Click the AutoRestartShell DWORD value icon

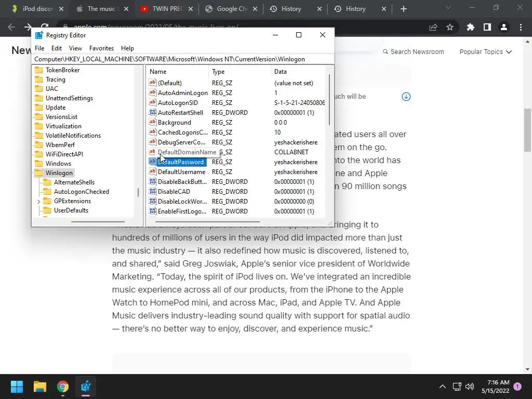153,112
